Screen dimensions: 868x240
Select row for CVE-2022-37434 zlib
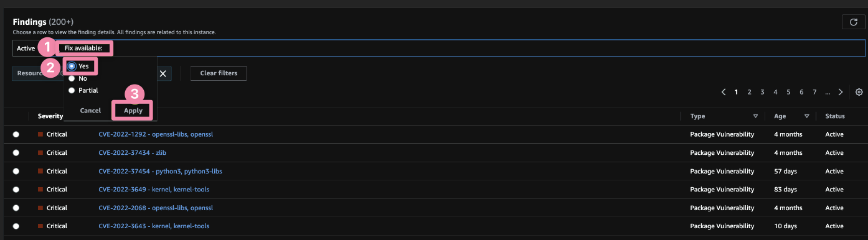pyautogui.click(x=16, y=152)
